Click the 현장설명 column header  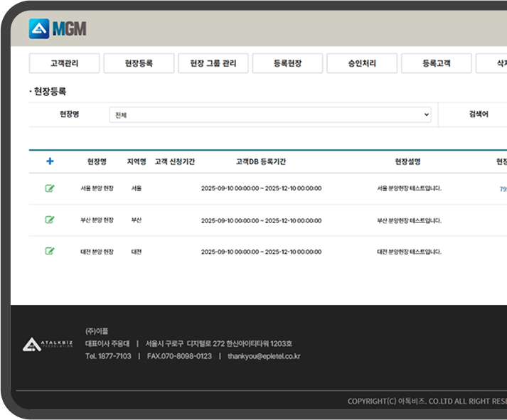click(408, 161)
